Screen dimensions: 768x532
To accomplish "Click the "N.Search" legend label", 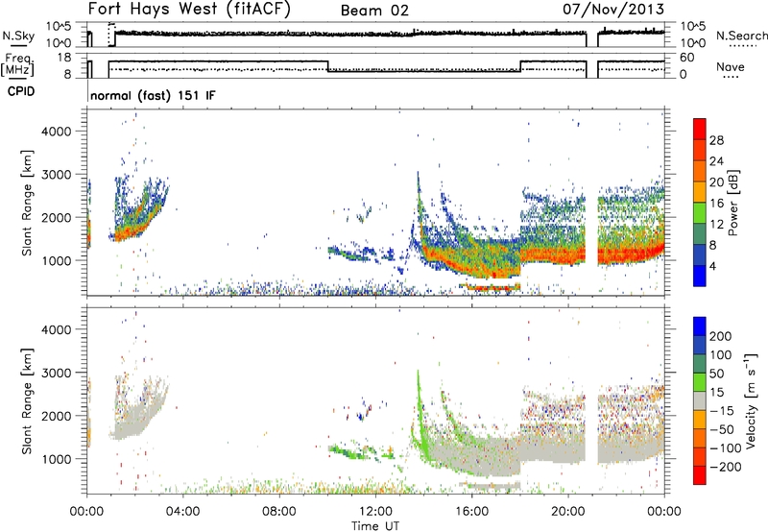I will [742, 36].
